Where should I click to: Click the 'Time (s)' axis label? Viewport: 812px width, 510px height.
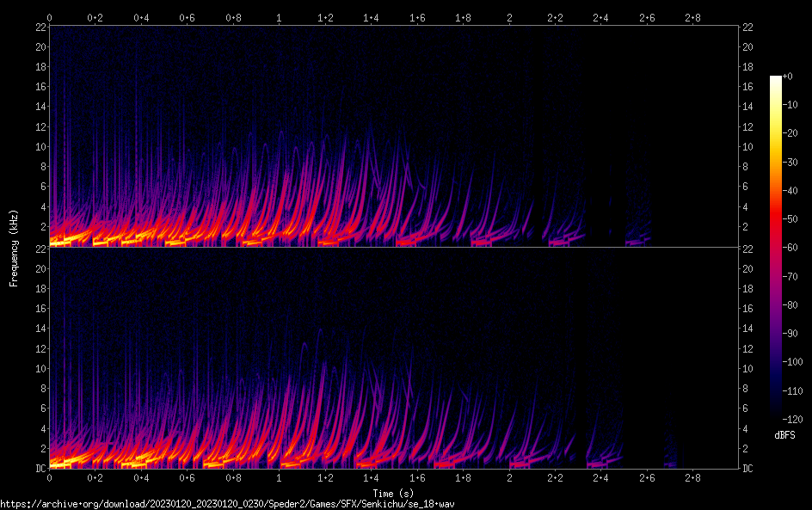[x=393, y=493]
